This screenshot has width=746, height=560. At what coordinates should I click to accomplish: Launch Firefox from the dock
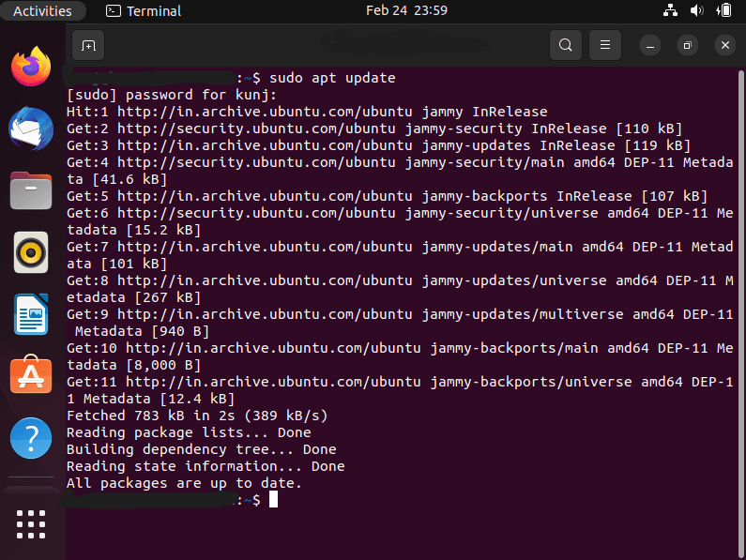(x=31, y=67)
